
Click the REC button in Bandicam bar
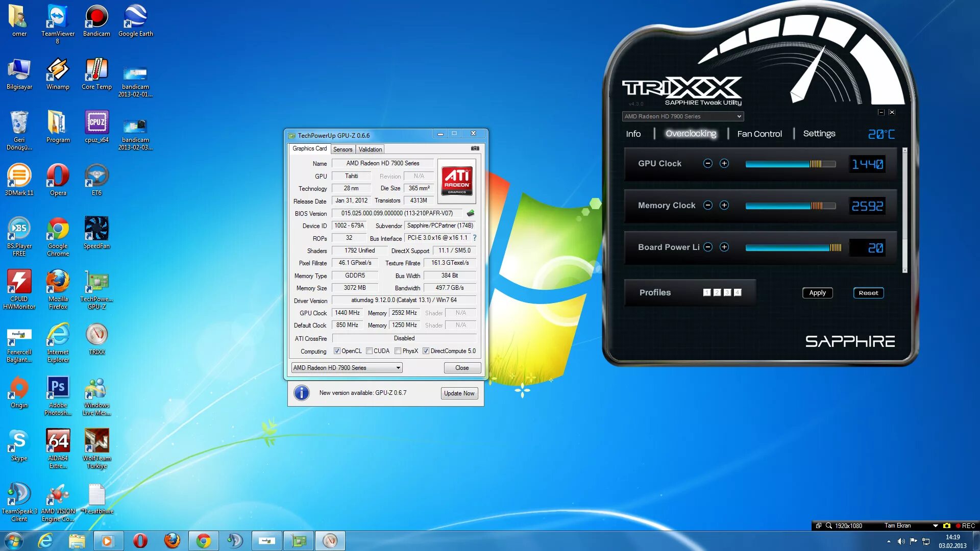pyautogui.click(x=965, y=525)
